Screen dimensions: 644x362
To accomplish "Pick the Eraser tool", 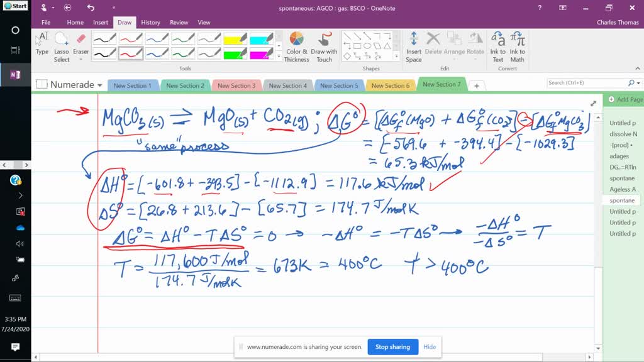I will click(80, 44).
